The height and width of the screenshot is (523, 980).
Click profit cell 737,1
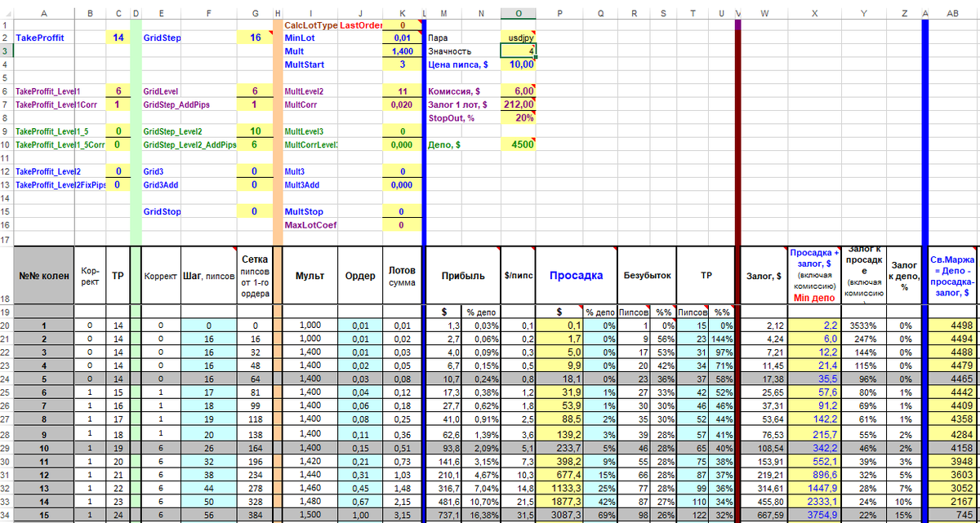pos(445,514)
